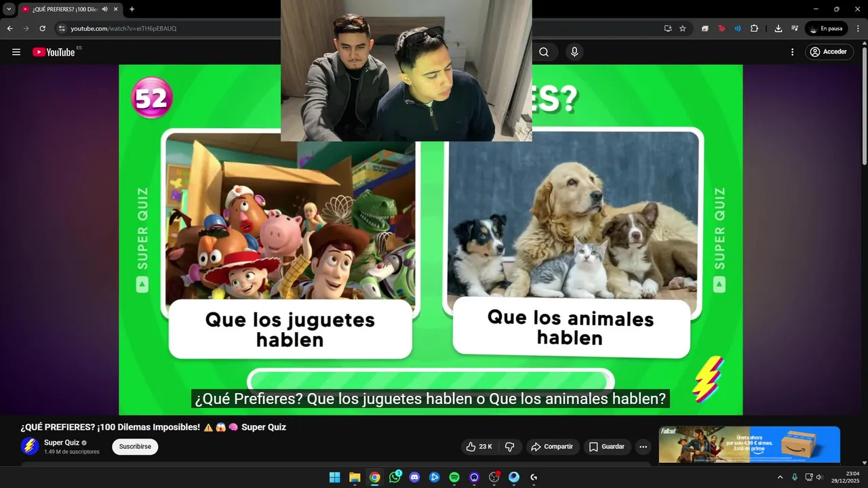Open YouTube settings three-dot menu

[792, 52]
